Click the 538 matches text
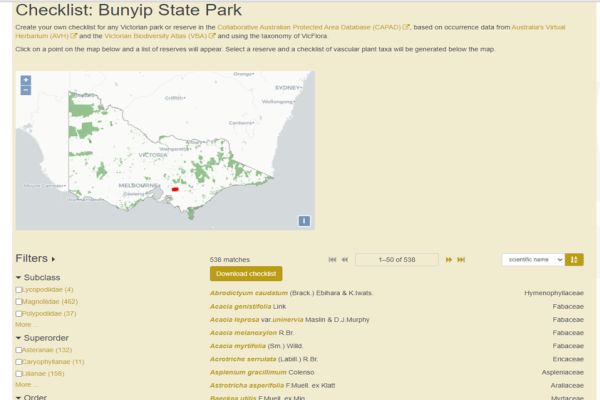The height and width of the screenshot is (400, 600). click(x=230, y=260)
